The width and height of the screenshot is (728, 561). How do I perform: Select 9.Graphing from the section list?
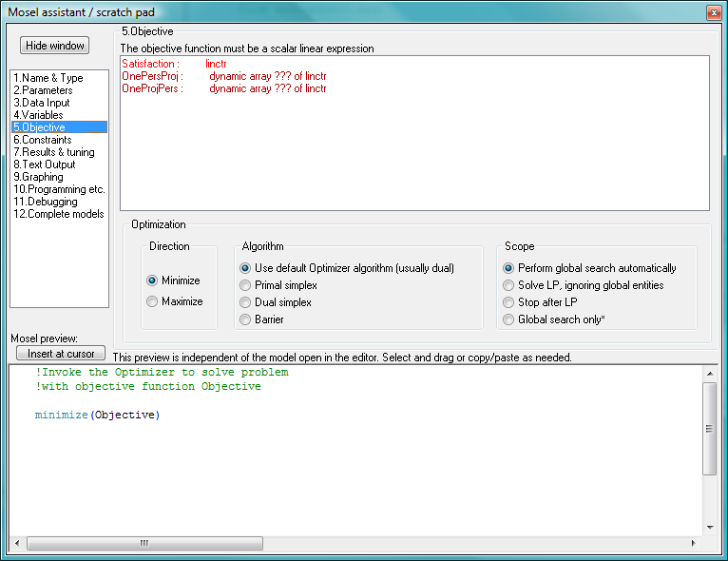click(x=38, y=177)
